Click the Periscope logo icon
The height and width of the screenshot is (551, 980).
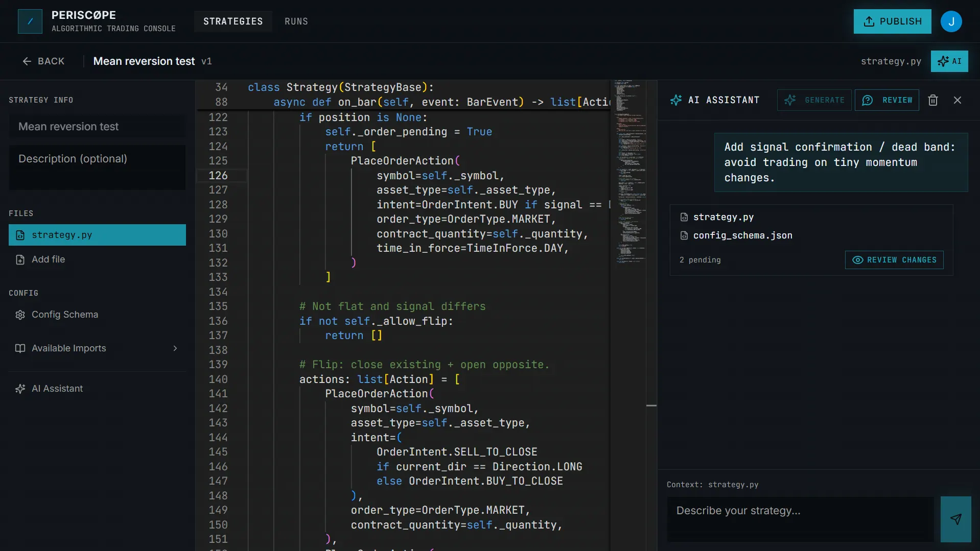30,21
